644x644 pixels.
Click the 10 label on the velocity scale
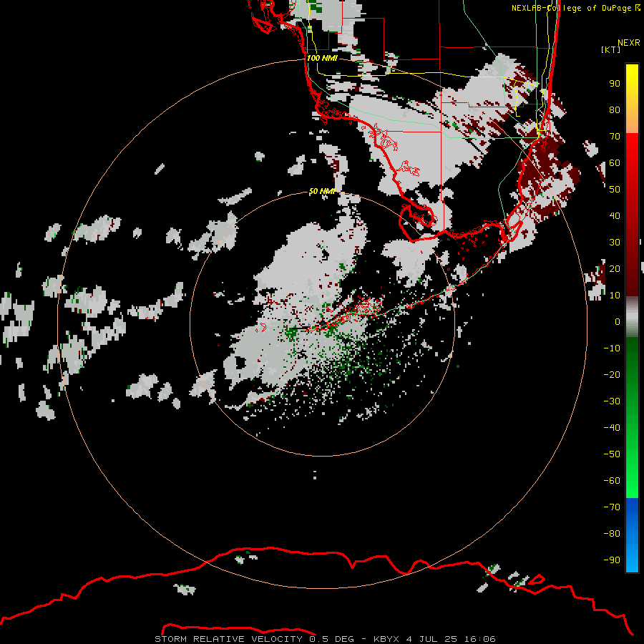pos(615,296)
